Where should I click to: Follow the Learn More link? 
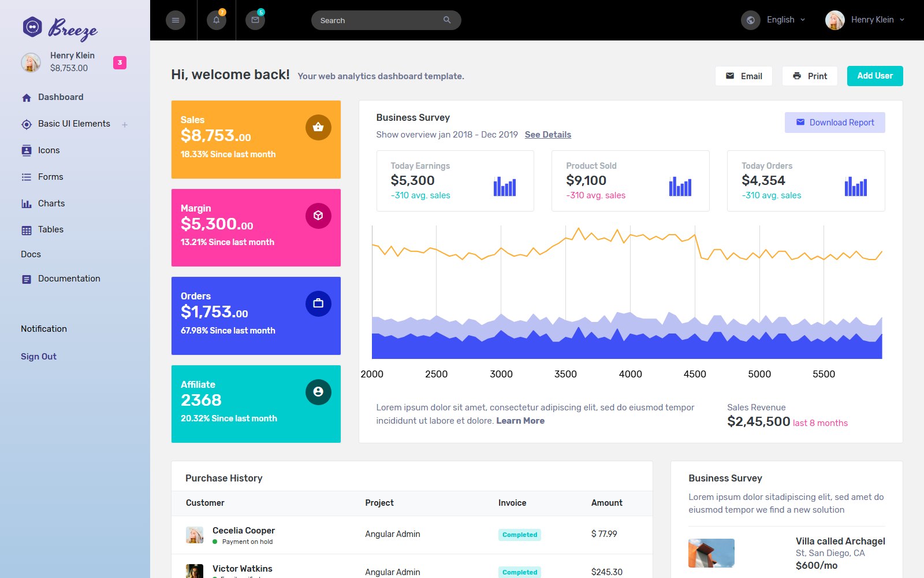click(x=520, y=421)
